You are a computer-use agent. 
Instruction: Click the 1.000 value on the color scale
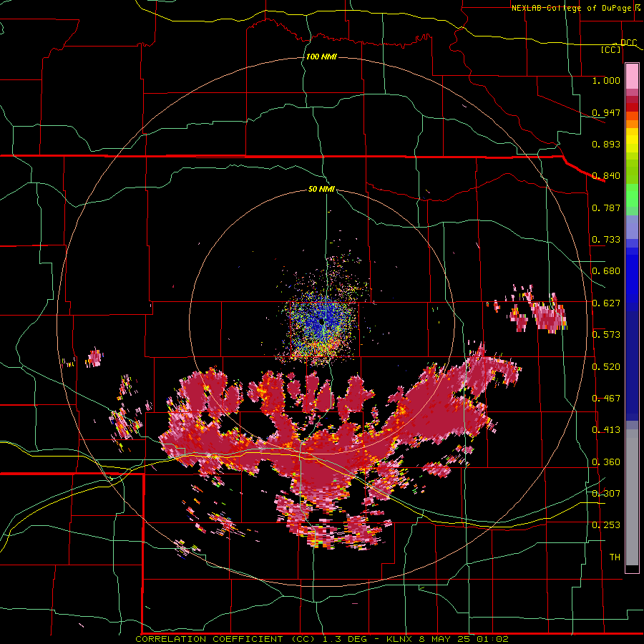(x=606, y=80)
